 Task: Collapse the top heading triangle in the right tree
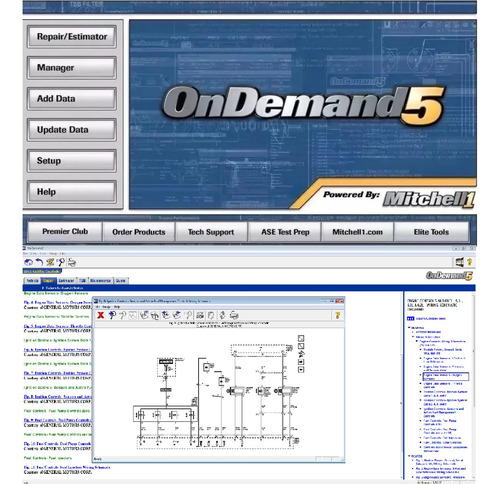[x=409, y=328]
